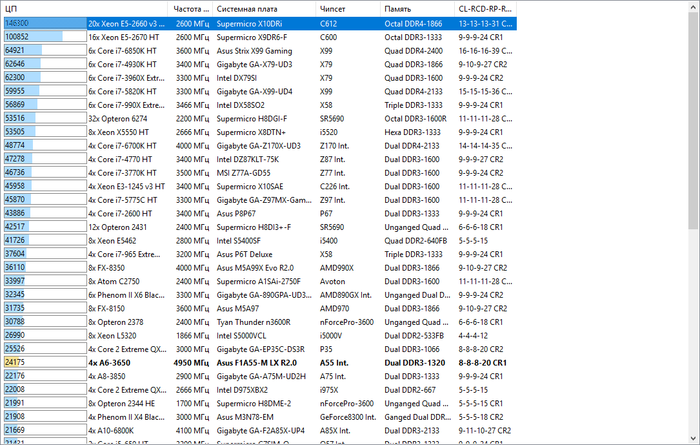
Task: Select the 6x Core i7-3960X Extr... row
Action: pyautogui.click(x=260, y=78)
